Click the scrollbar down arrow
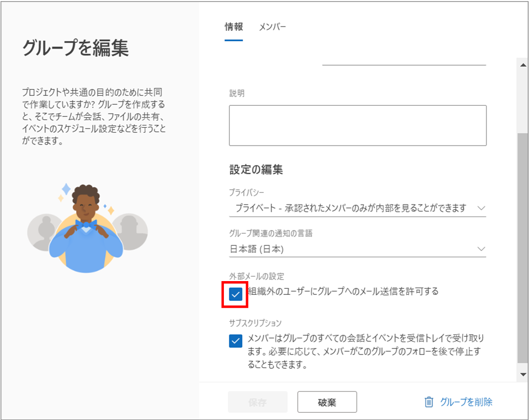Screen dimensions: 529x420 point(523,374)
